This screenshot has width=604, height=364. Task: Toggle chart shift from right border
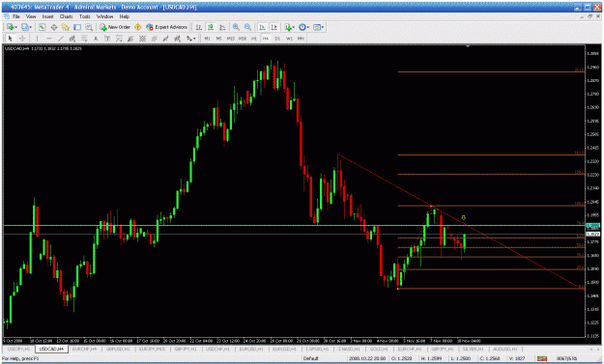click(274, 27)
